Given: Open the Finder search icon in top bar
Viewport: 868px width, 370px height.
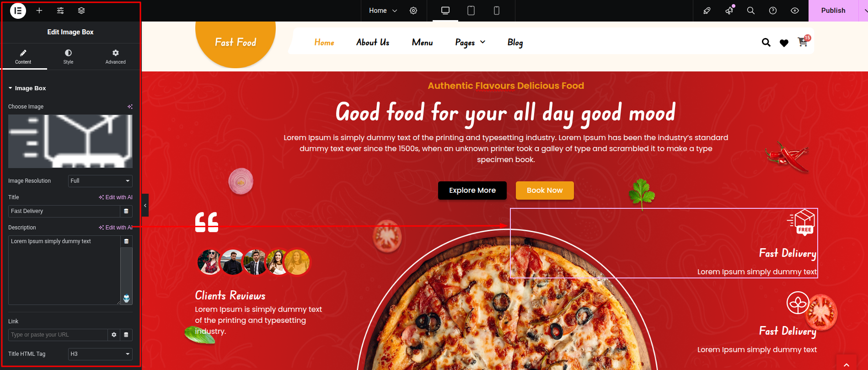Looking at the screenshot, I should [x=751, y=11].
